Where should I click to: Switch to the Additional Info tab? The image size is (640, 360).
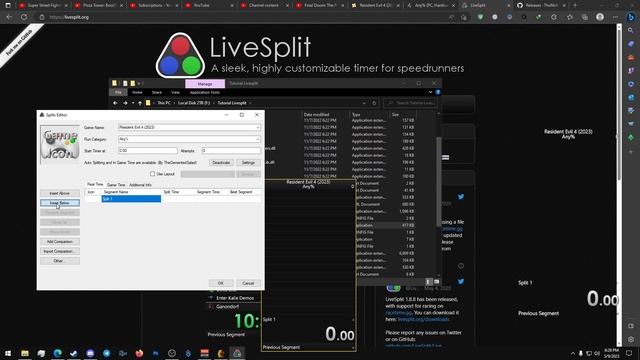pos(140,185)
